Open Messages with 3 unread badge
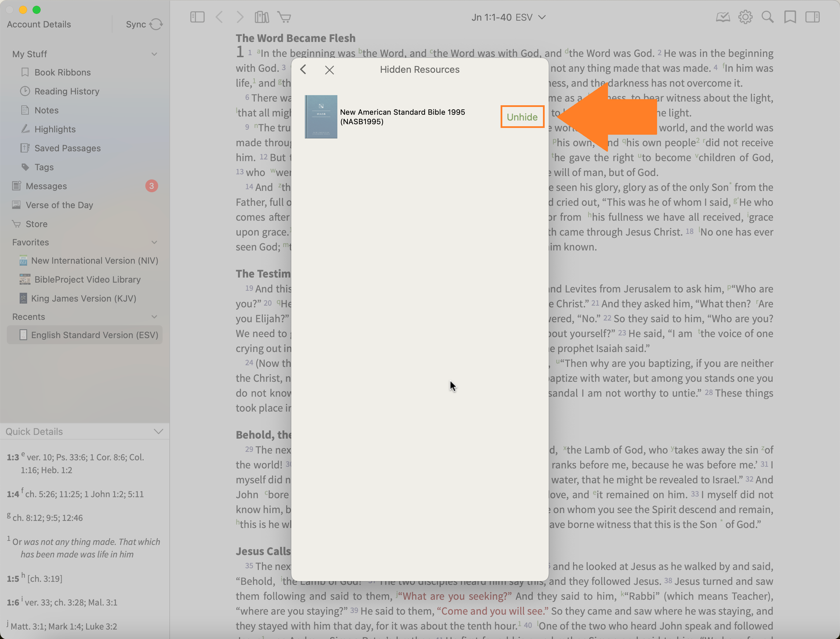The image size is (840, 639). coord(46,186)
